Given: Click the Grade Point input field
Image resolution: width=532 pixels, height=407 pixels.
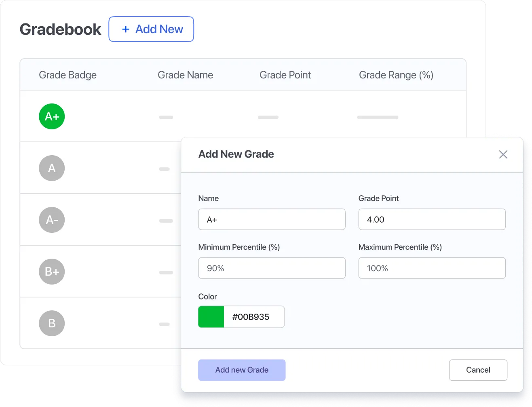Looking at the screenshot, I should 432,219.
